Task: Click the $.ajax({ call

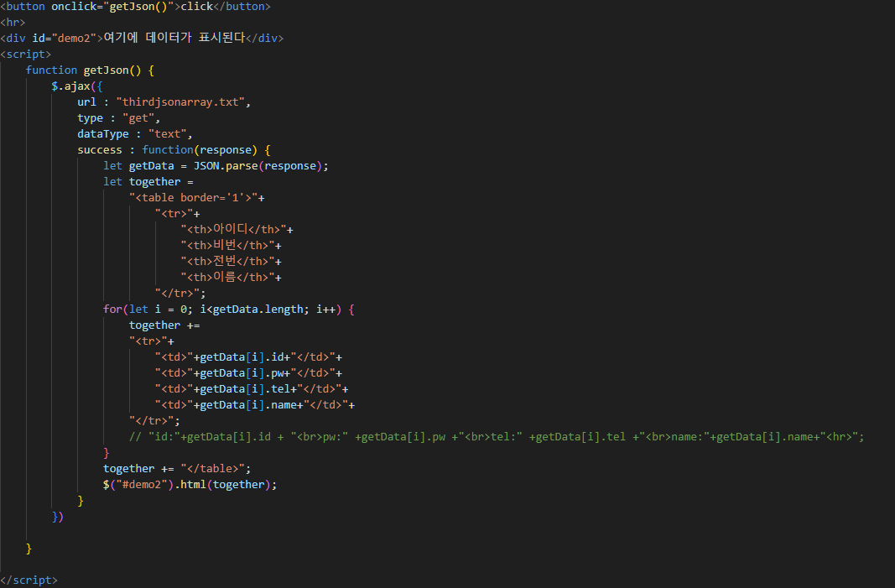Action: [77, 86]
